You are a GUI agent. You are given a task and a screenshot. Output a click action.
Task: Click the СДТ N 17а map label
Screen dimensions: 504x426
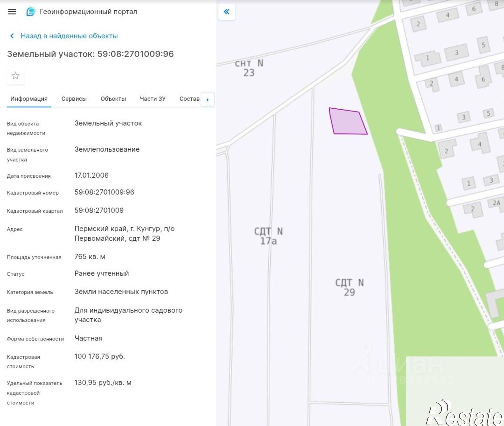point(268,236)
